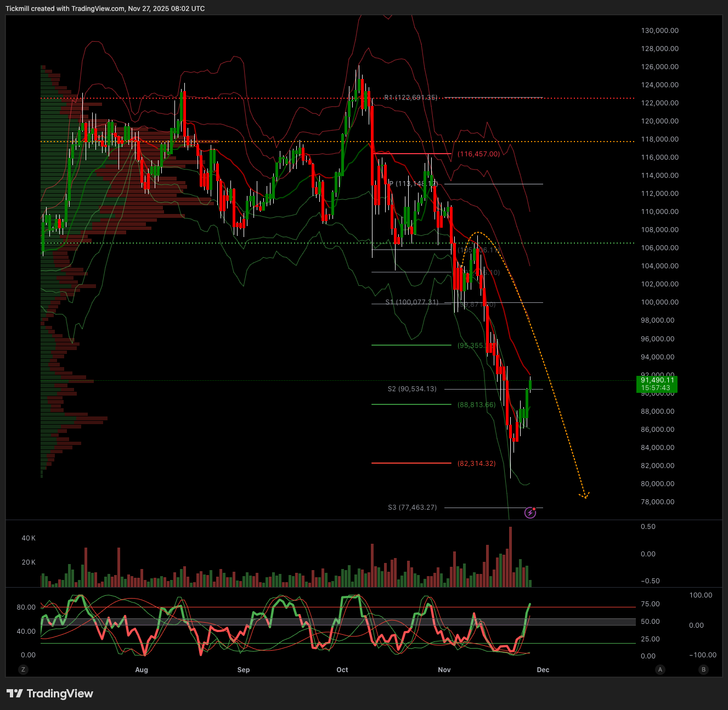The width and height of the screenshot is (728, 710).
Task: Click the Oct label on time axis
Action: [x=342, y=670]
